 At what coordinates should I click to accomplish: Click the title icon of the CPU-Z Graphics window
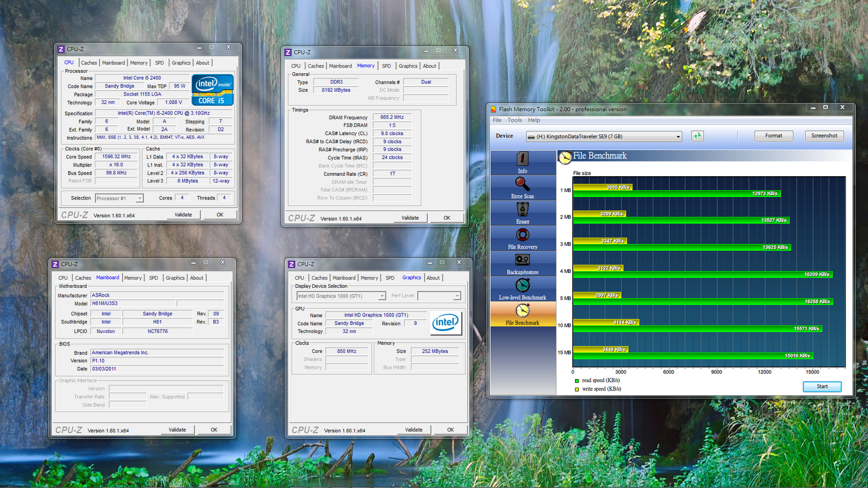click(292, 264)
